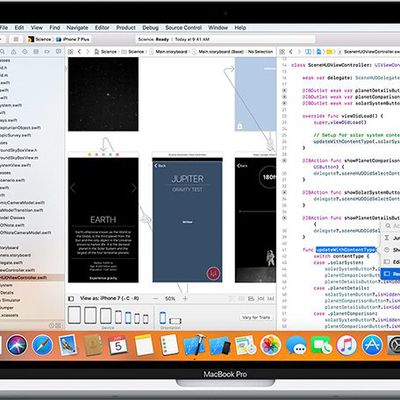The width and height of the screenshot is (400, 400).
Task: Click left arrow in EARTH scene
Action: point(73,188)
